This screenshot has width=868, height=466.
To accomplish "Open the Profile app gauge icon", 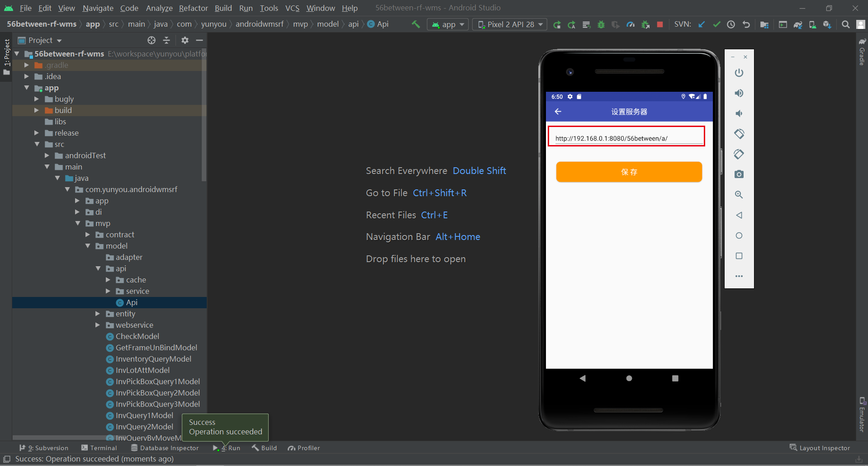I will click(x=631, y=24).
